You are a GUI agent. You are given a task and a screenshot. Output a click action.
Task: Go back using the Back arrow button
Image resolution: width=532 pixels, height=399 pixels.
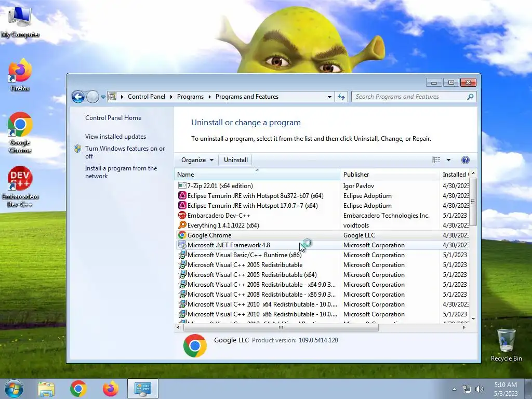[x=78, y=97]
